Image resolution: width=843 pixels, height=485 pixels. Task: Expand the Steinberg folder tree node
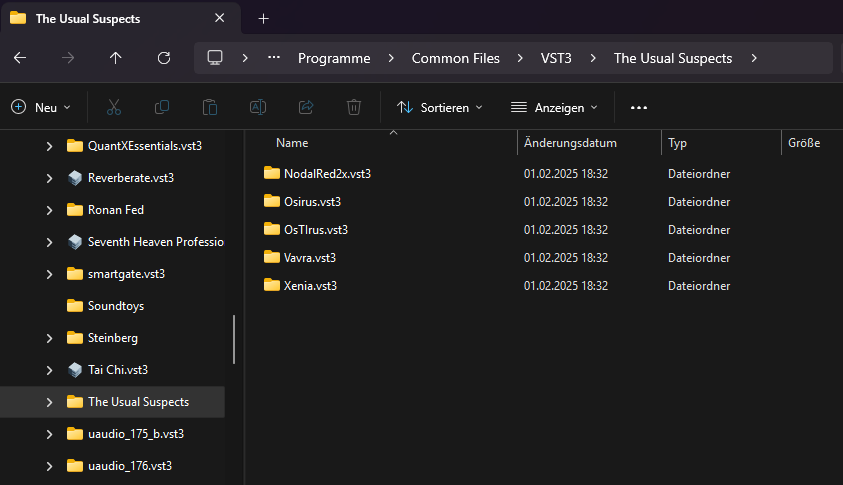(49, 338)
